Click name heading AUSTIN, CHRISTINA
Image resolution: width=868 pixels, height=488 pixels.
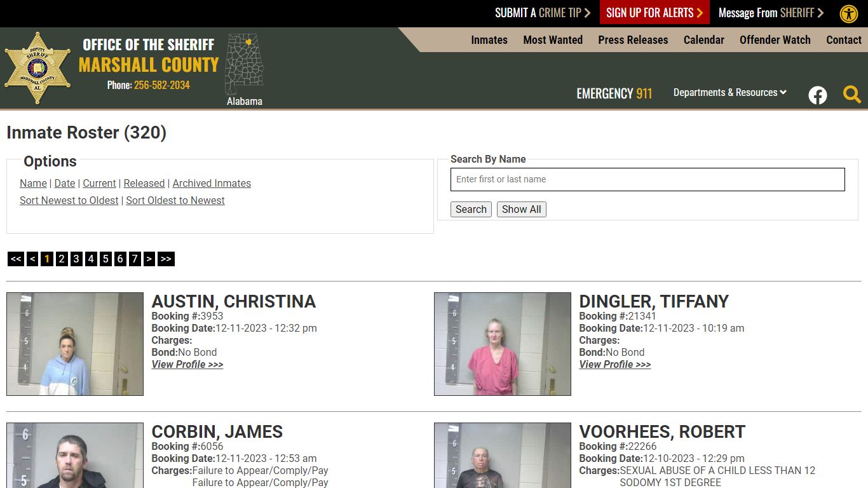pyautogui.click(x=234, y=301)
